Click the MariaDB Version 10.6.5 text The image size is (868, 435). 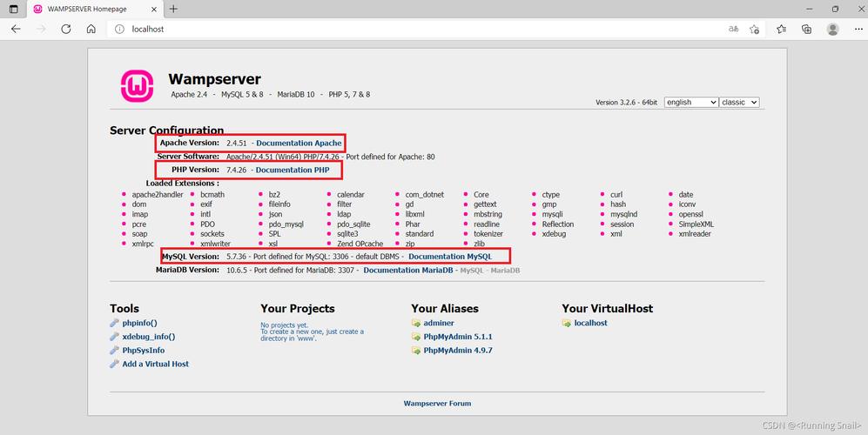point(237,270)
